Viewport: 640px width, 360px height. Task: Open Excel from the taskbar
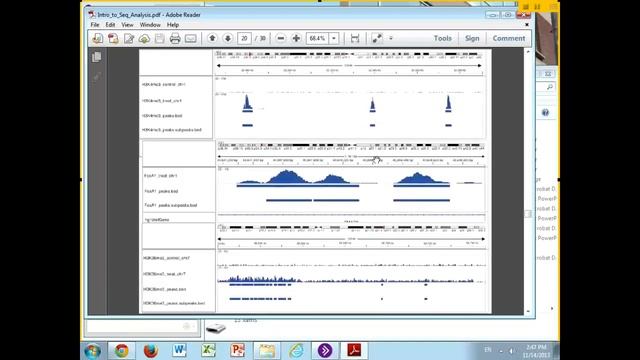pyautogui.click(x=209, y=351)
